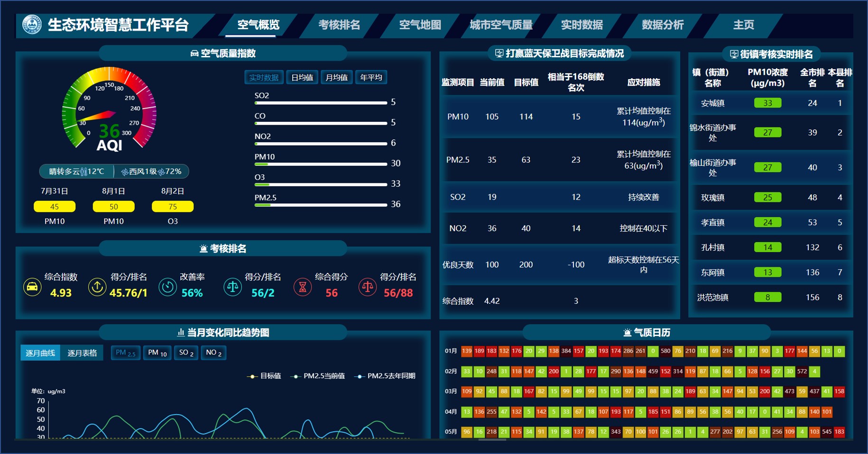The width and height of the screenshot is (868, 454).
Task: Click the 控制在40以下 measure for NO2
Action: [643, 228]
